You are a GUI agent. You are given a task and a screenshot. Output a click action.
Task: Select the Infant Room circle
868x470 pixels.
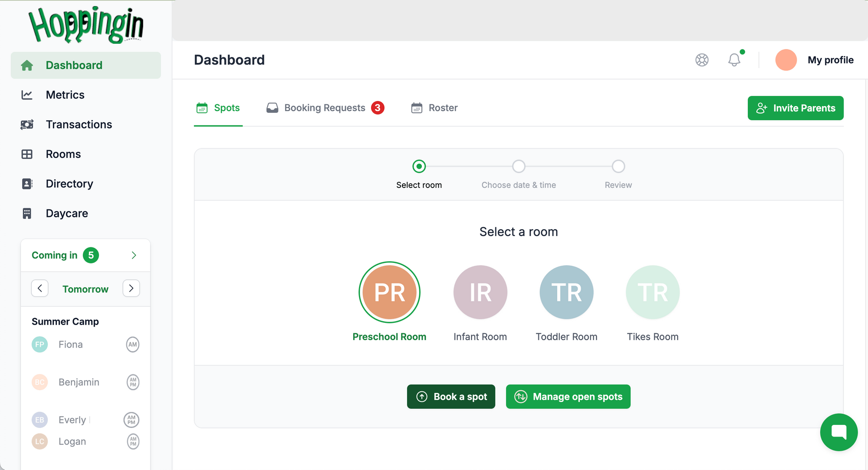pos(480,292)
